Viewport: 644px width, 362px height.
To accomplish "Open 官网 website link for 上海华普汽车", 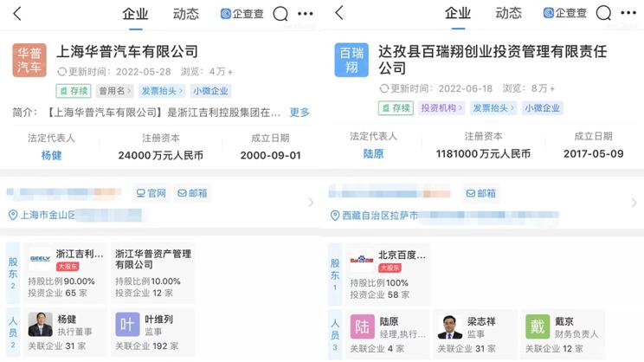I will pos(151,193).
